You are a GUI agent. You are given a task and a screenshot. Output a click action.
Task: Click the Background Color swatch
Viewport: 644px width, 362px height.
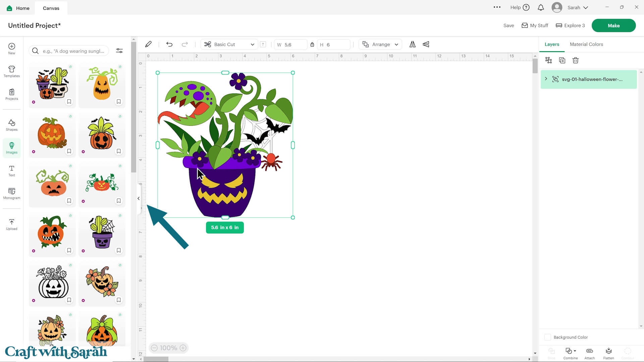click(548, 337)
